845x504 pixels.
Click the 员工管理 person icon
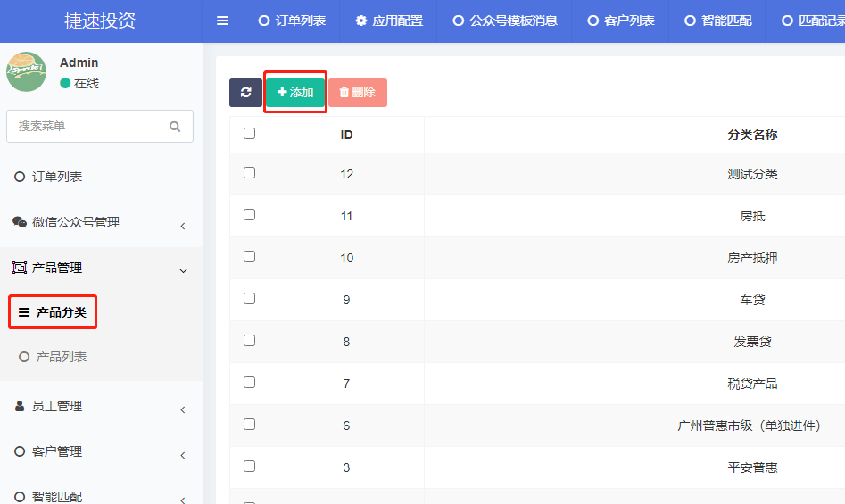coord(20,406)
